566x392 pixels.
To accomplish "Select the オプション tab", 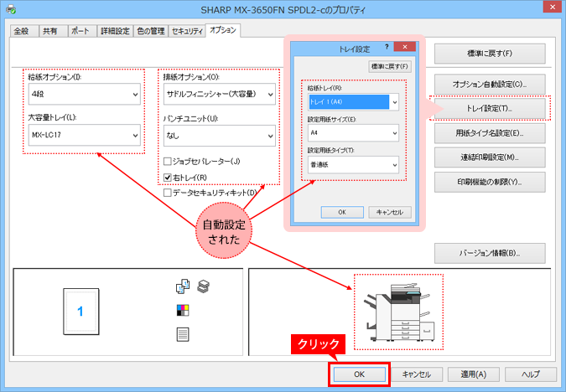I will click(223, 30).
